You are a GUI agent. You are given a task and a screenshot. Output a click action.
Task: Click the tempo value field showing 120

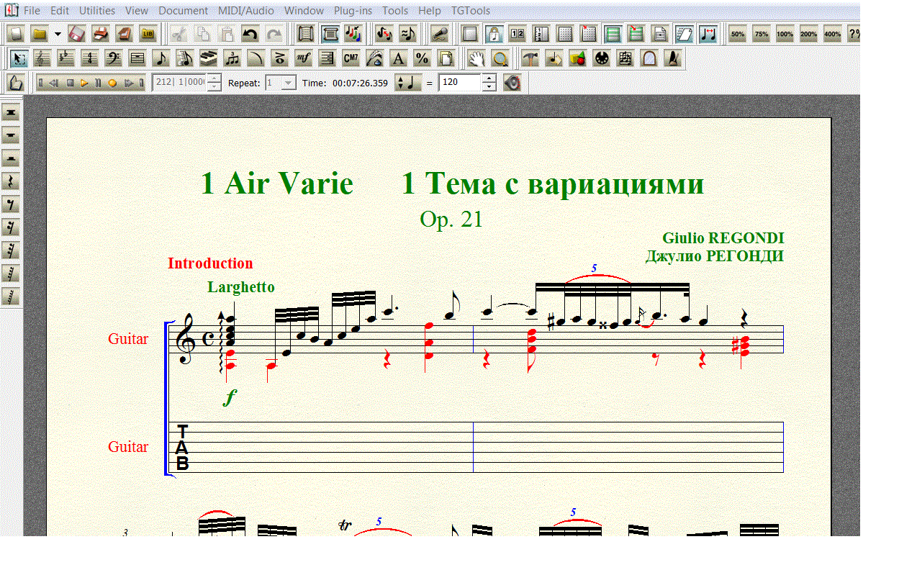[x=459, y=83]
